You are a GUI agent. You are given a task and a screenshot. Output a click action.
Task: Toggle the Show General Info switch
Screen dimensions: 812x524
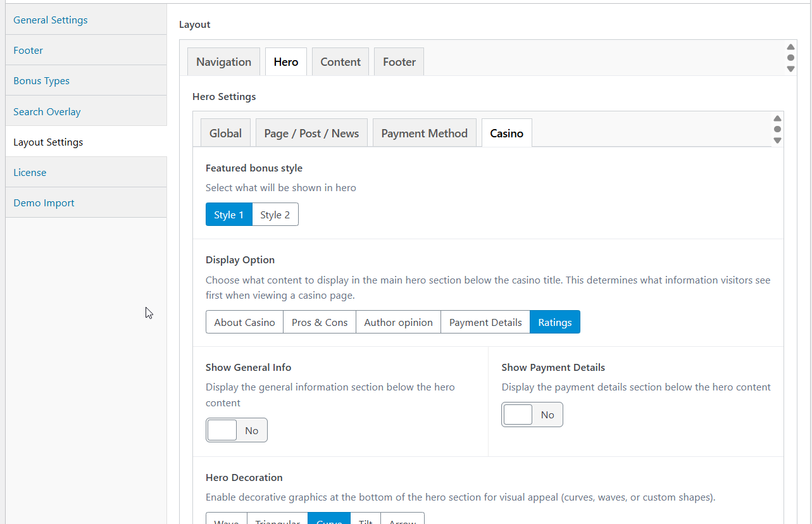coord(236,430)
